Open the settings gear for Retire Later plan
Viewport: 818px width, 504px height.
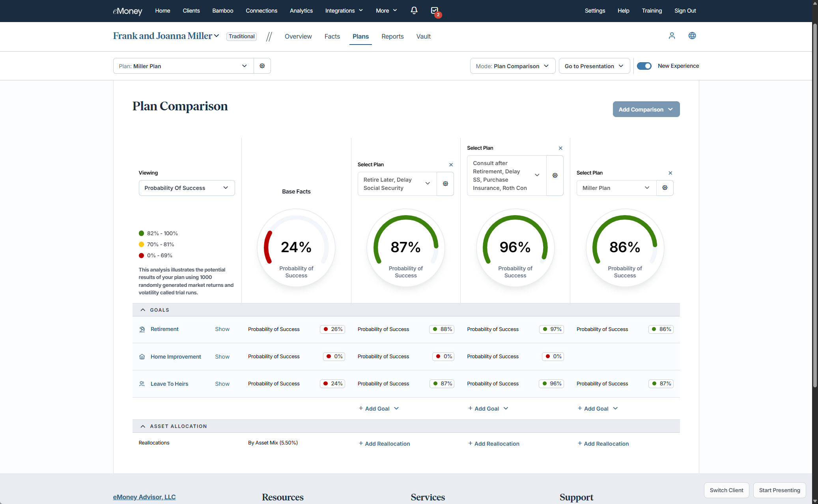point(445,184)
